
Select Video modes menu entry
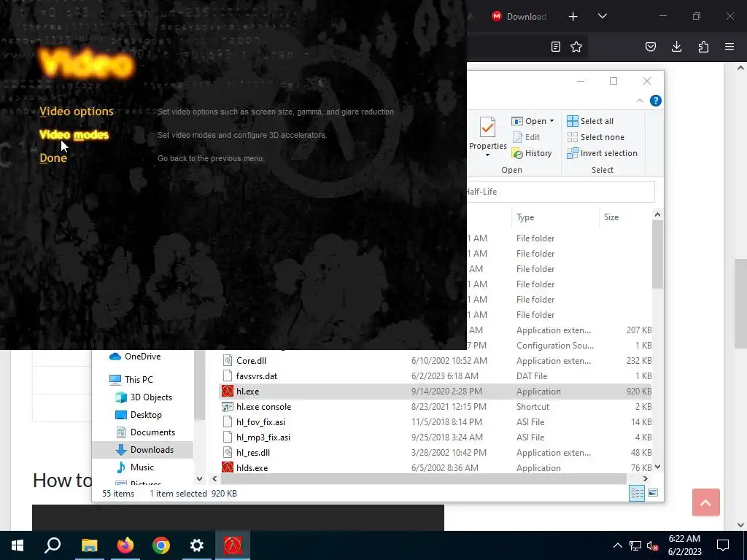[x=74, y=135]
